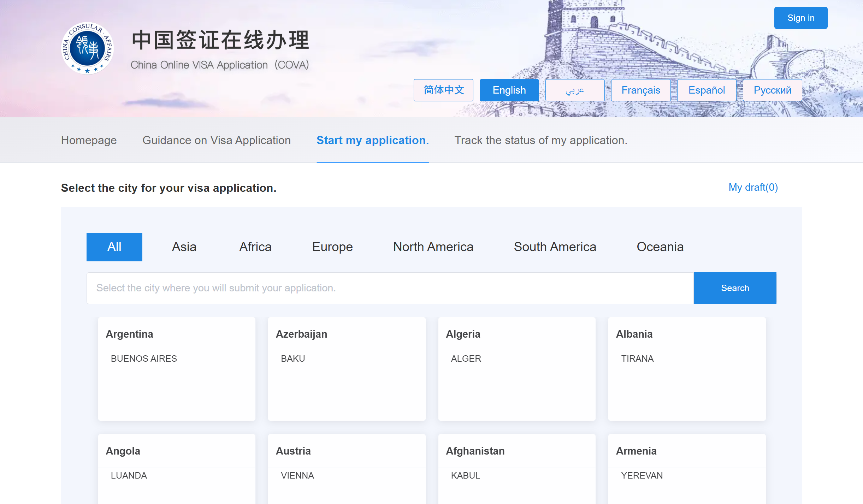Choose TIRANA under Albania
The width and height of the screenshot is (863, 504).
pyautogui.click(x=637, y=358)
